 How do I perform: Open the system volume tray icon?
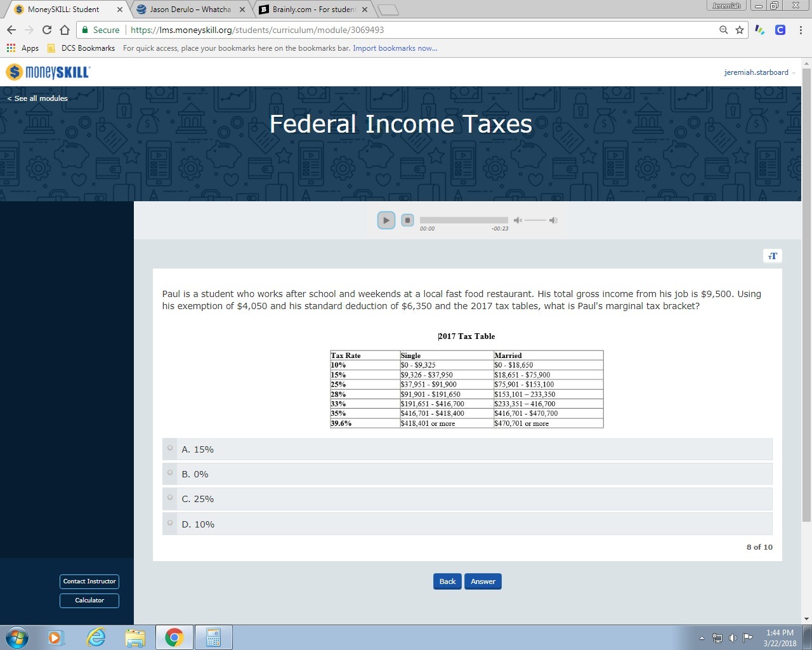pyautogui.click(x=733, y=638)
